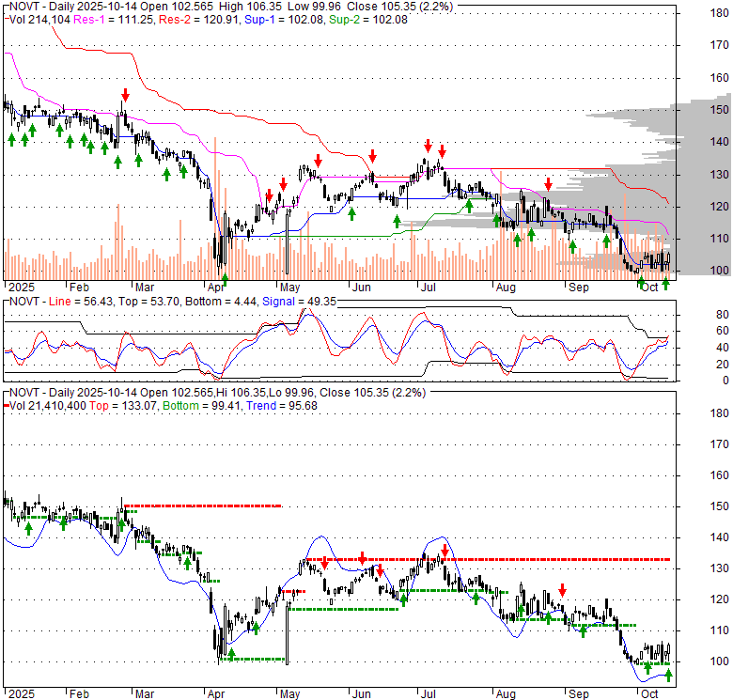Click the red dashed resistance line at 150, bottom chart
Viewport: 733px width, 700px height.
click(x=202, y=506)
